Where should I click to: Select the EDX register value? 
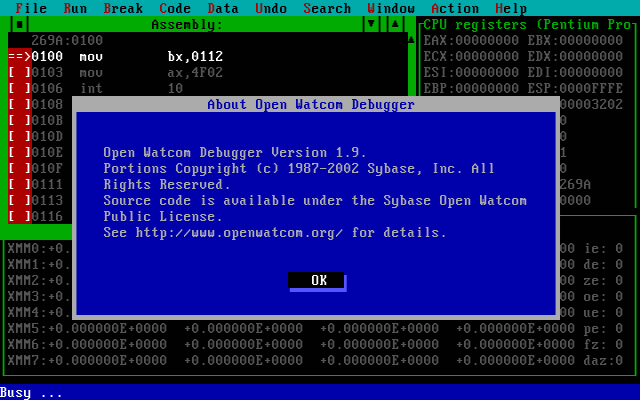(591, 56)
